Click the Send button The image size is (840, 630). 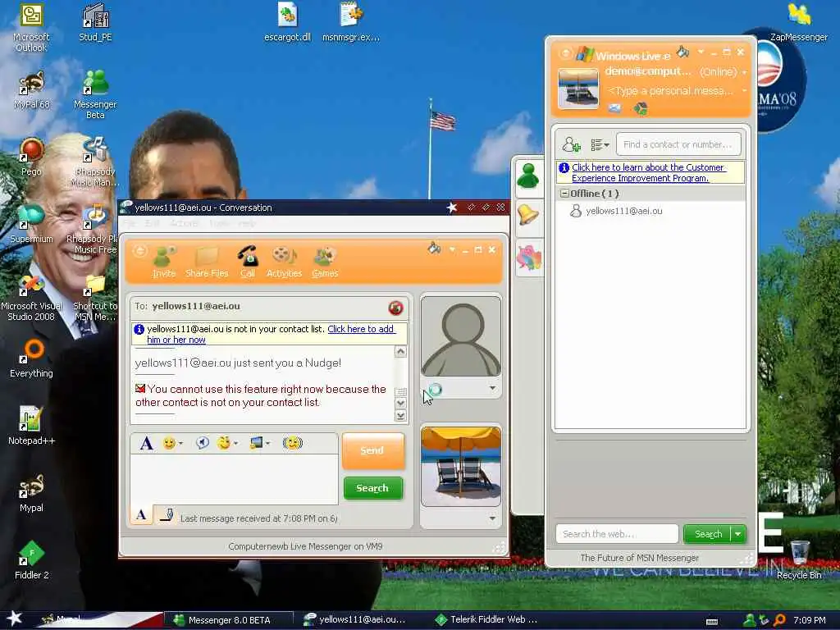[372, 450]
